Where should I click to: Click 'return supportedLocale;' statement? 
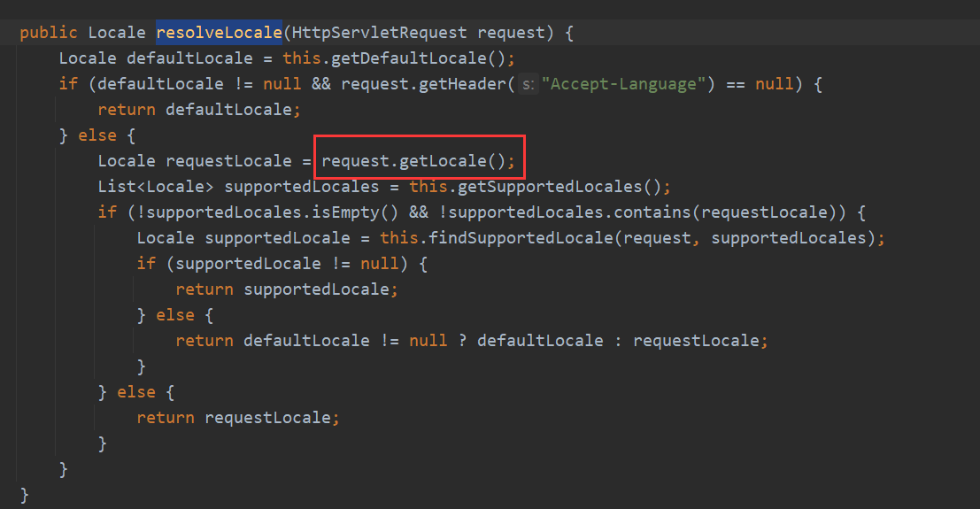point(287,289)
